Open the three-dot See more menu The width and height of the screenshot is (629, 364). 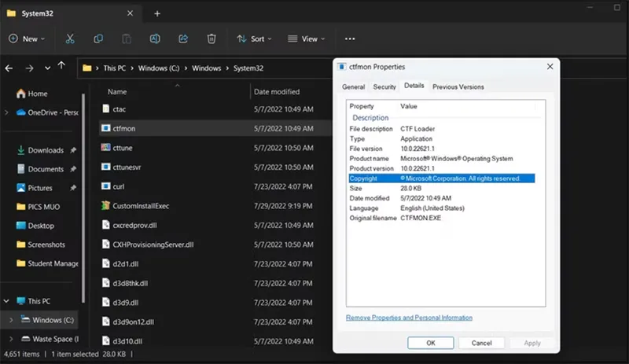point(350,39)
